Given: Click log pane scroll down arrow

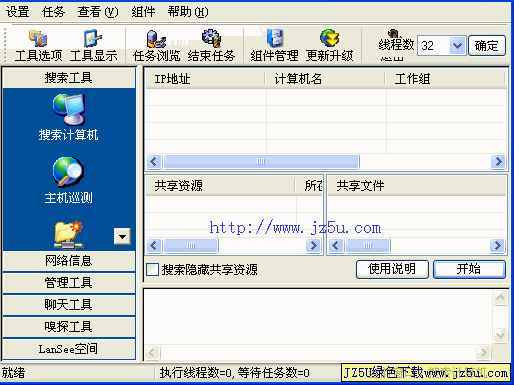Looking at the screenshot, I should 500,335.
